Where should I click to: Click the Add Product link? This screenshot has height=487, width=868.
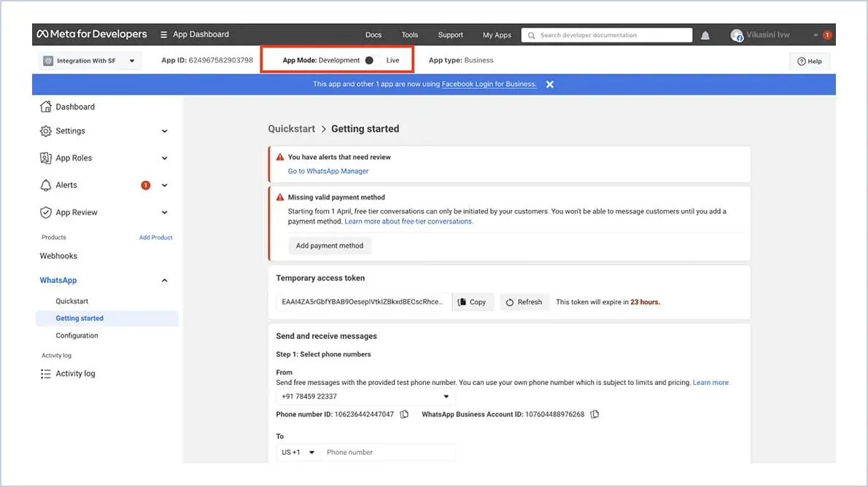155,238
